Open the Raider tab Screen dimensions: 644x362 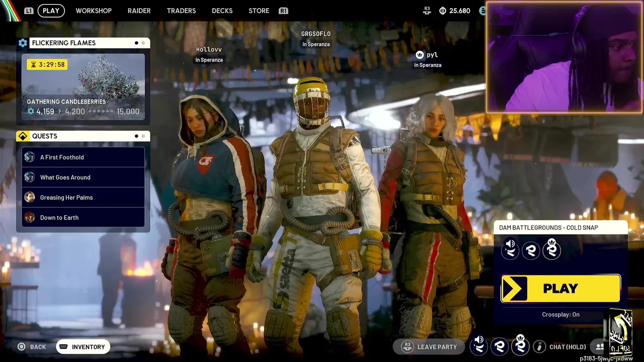139,11
